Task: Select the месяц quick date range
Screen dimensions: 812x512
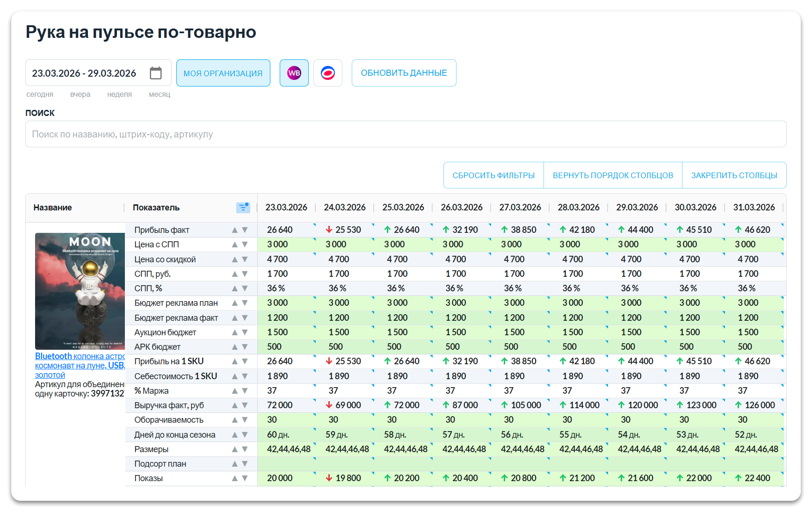Action: 159,94
